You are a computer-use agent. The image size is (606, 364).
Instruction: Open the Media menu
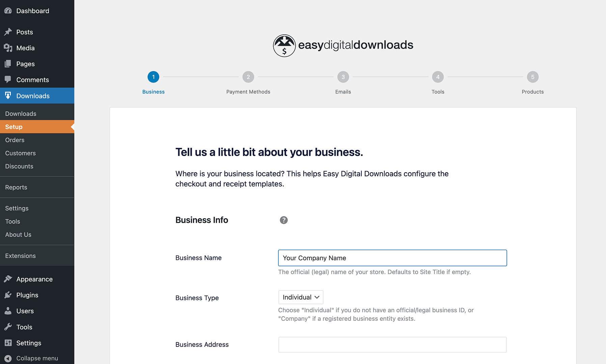37,48
